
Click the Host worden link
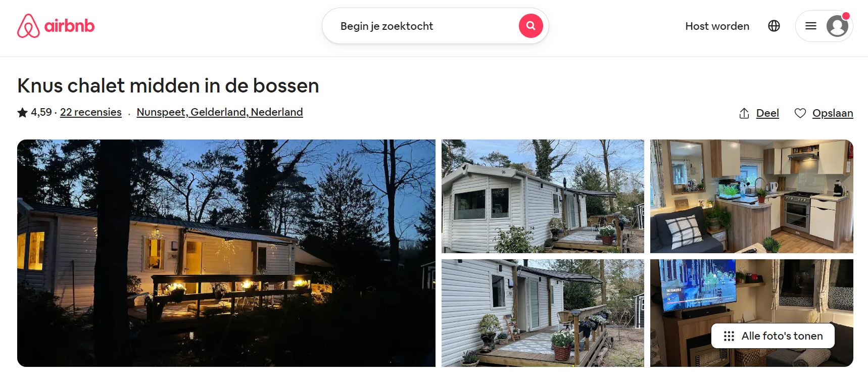pyautogui.click(x=717, y=26)
